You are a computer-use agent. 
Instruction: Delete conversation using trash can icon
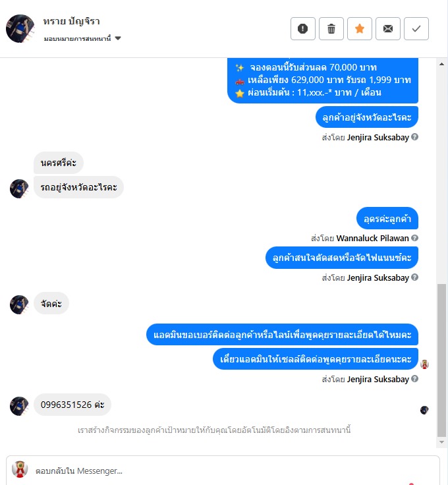331,29
